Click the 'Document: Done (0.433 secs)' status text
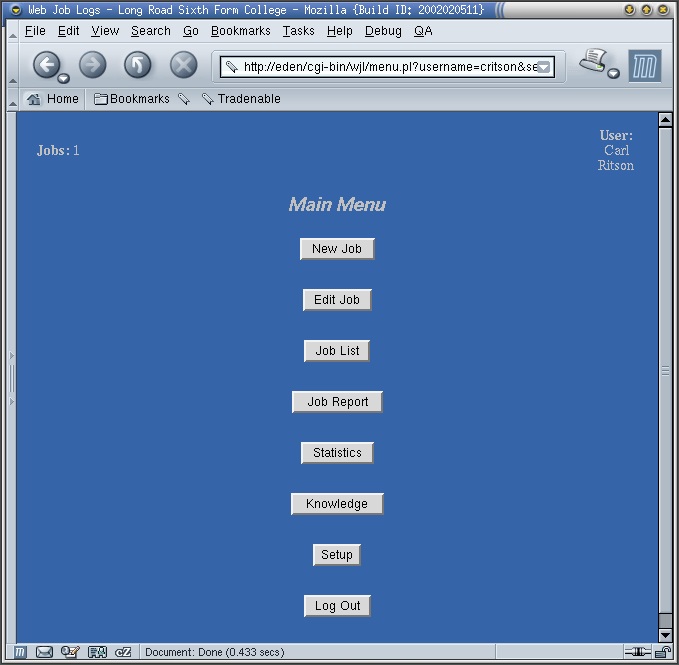Screen dimensions: 679x665 click(x=215, y=652)
